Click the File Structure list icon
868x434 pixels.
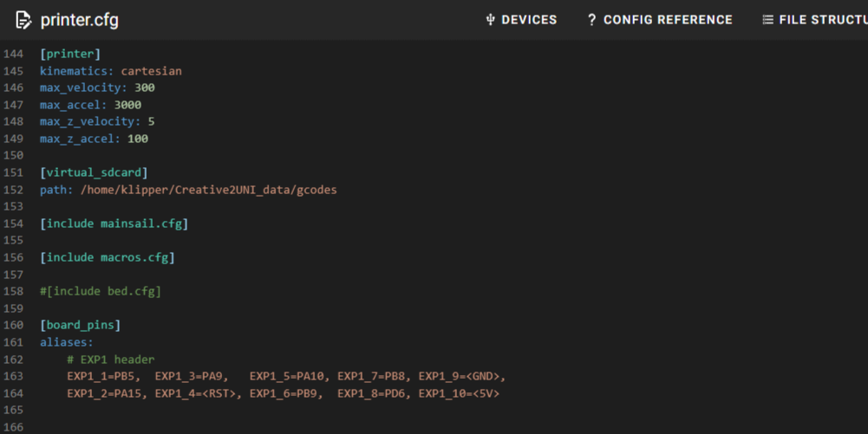(767, 20)
